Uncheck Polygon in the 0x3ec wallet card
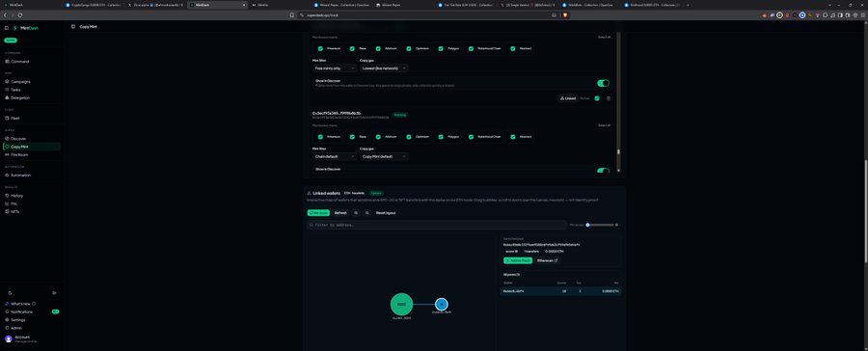Viewport: 868px width, 351px height. (x=441, y=137)
